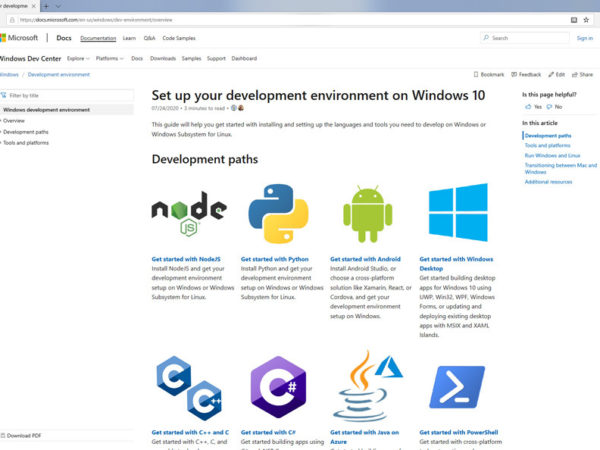Image resolution: width=600 pixels, height=450 pixels.
Task: Expand Development paths in sidebar
Action: (x=25, y=131)
